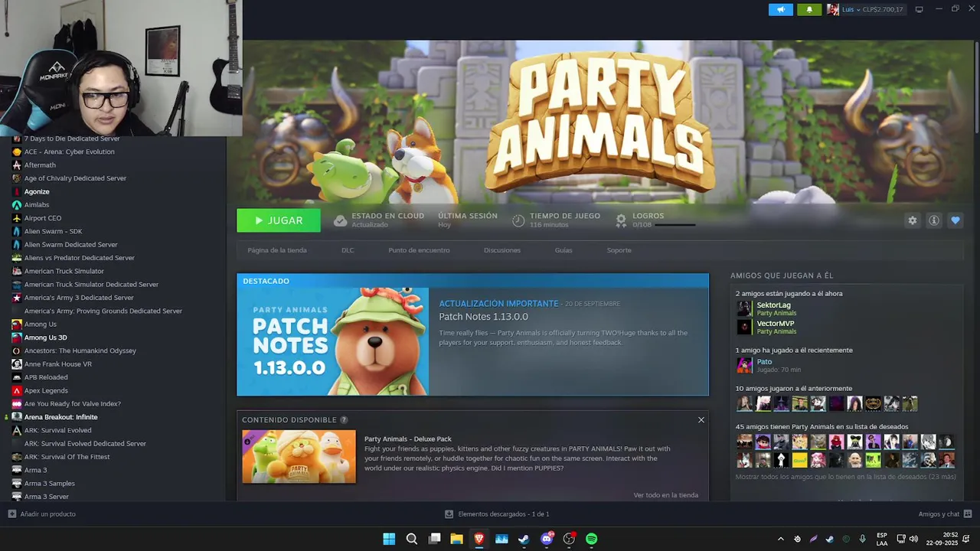Open the Punto de encuentro tab
Image resolution: width=980 pixels, height=551 pixels.
(x=419, y=250)
